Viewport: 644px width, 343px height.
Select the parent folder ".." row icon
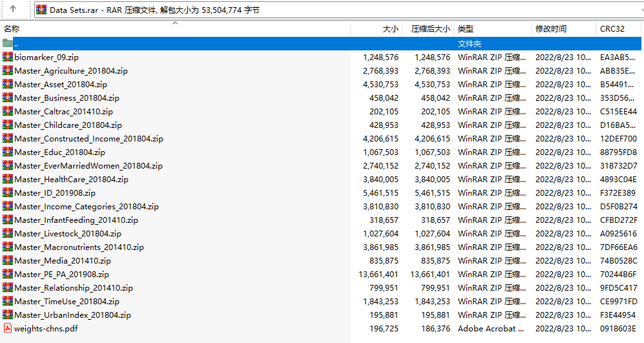(x=7, y=43)
